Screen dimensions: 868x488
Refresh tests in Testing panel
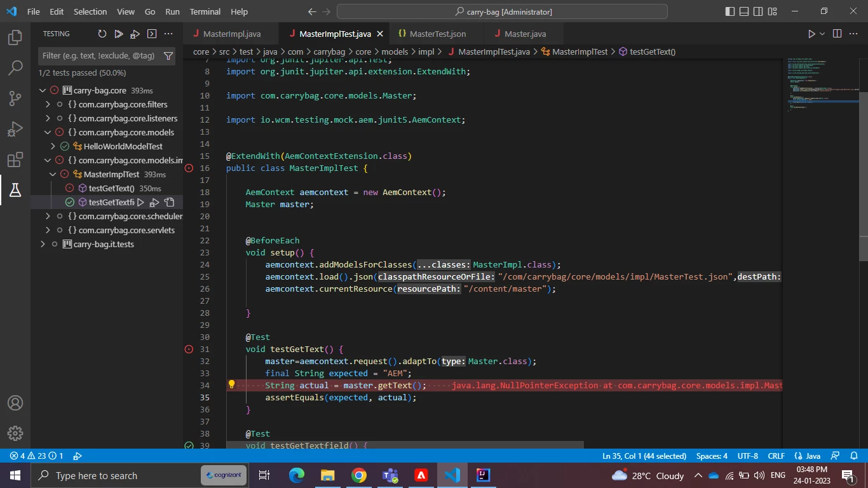tap(102, 34)
